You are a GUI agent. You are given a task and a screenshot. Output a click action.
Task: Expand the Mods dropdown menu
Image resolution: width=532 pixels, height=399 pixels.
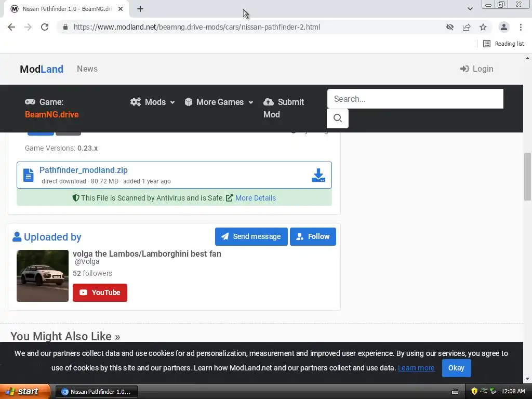click(x=153, y=102)
